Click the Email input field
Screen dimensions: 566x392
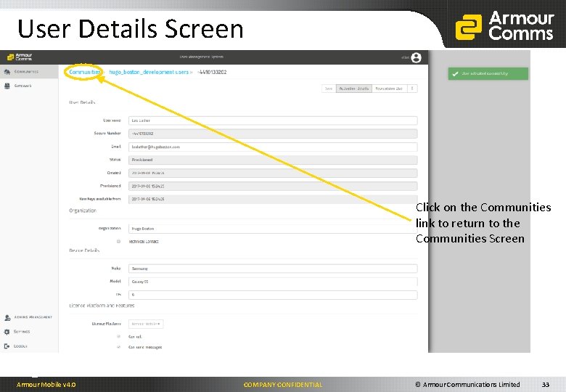tap(273, 147)
